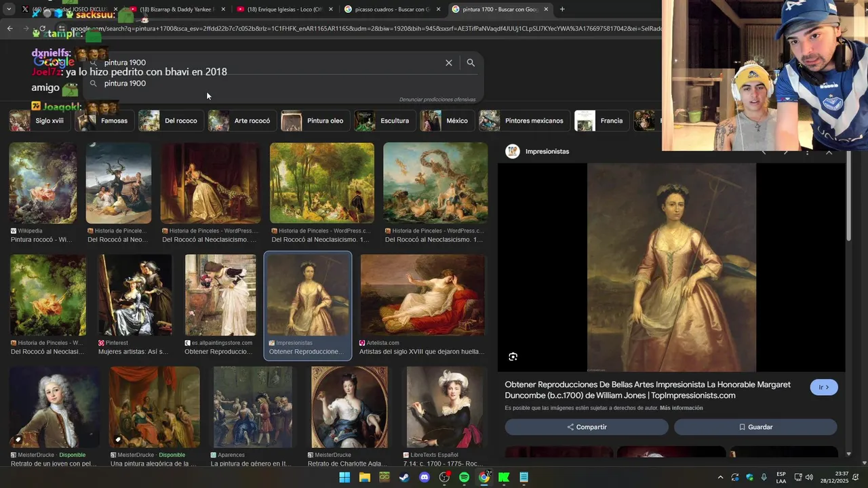
Task: Open Windows Security shield tray icon
Action: pos(749,477)
